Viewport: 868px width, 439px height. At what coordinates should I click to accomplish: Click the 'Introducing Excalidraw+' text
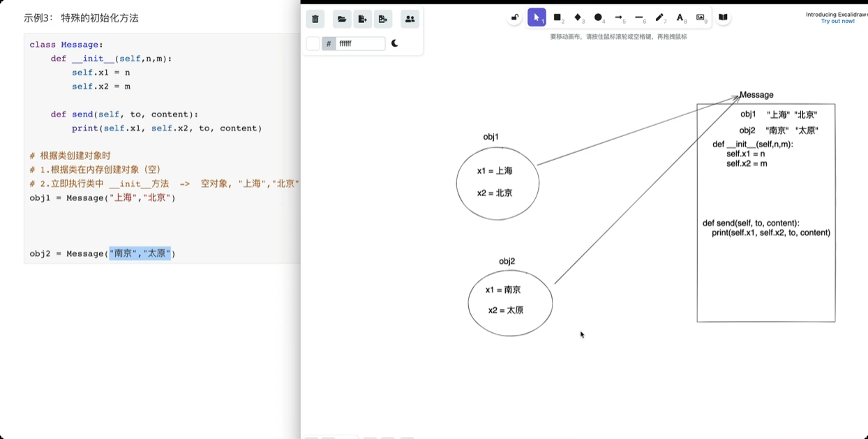[x=837, y=15]
